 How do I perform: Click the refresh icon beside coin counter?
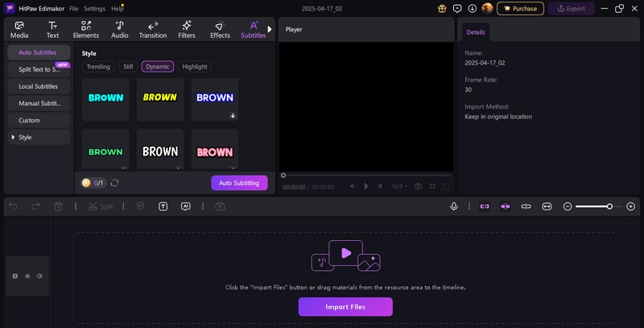tap(114, 183)
